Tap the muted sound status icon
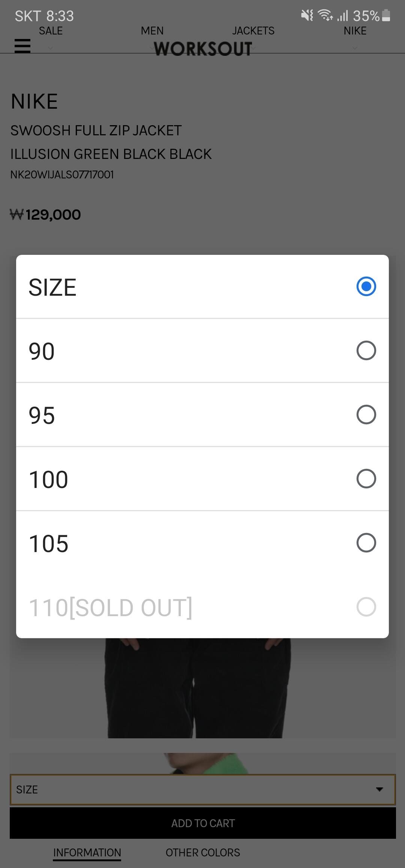The image size is (405, 868). coord(307,15)
